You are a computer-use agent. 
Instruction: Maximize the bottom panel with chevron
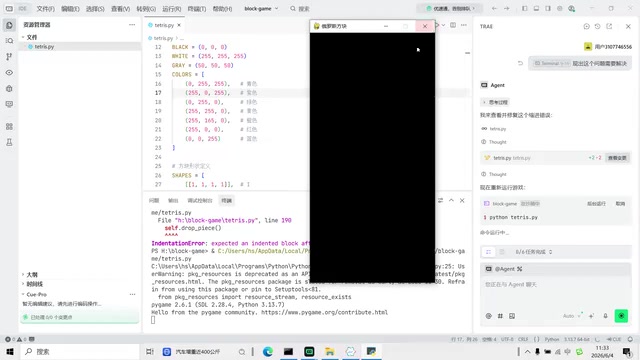pos(451,200)
